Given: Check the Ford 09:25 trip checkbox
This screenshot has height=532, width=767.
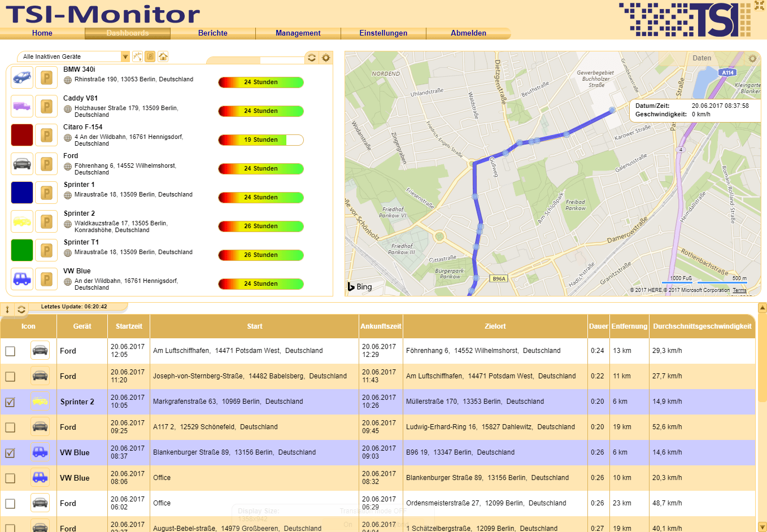Looking at the screenshot, I should (10, 428).
